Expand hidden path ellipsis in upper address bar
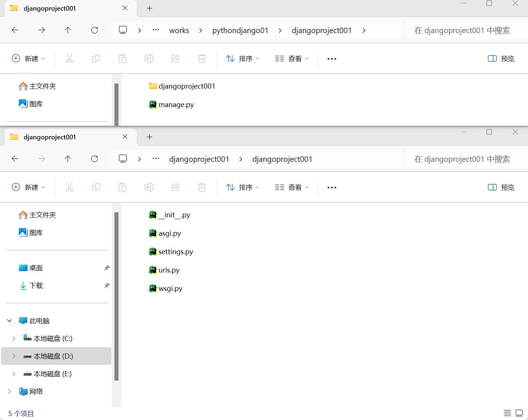Image resolution: width=528 pixels, height=420 pixels. click(x=156, y=30)
